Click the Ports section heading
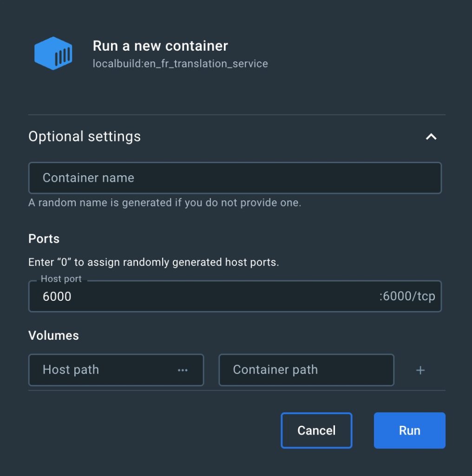This screenshot has height=476, width=472. 44,239
